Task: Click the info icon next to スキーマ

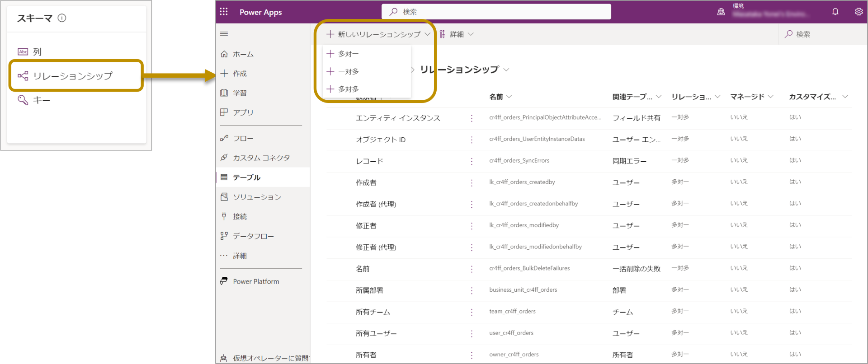Action: (x=62, y=18)
